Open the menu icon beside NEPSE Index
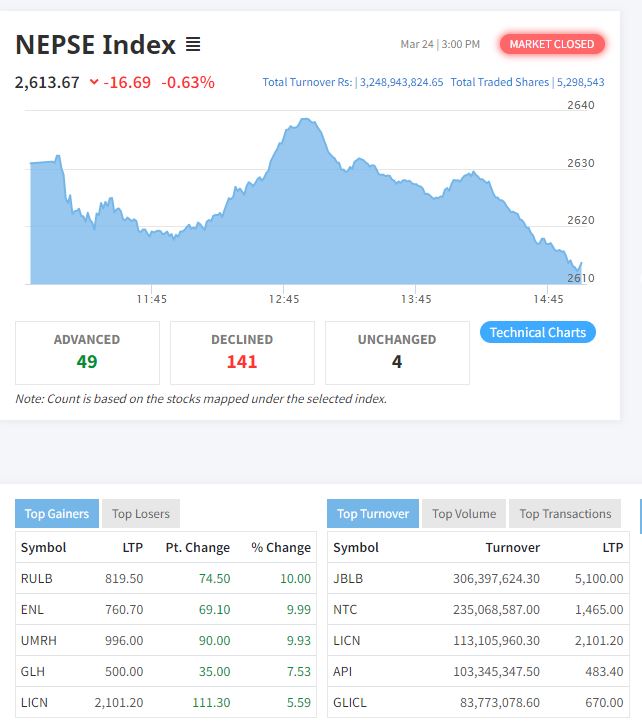 pos(193,45)
